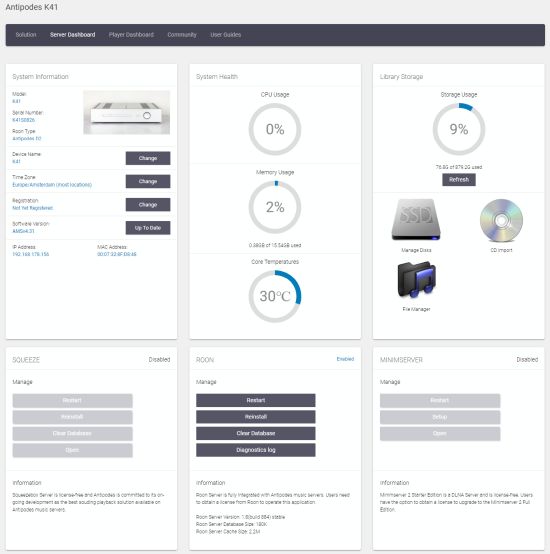The width and height of the screenshot is (550, 554).
Task: Open the Manage Disks SSD icon
Action: coord(416,219)
